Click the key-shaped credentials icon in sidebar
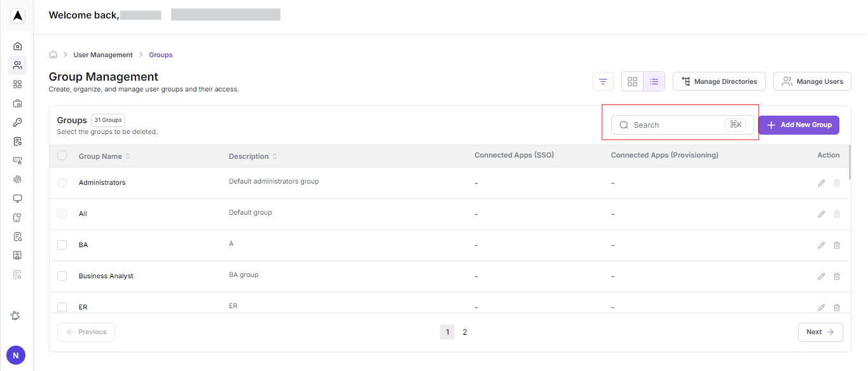Screen dimensions: 868x371 17,122
